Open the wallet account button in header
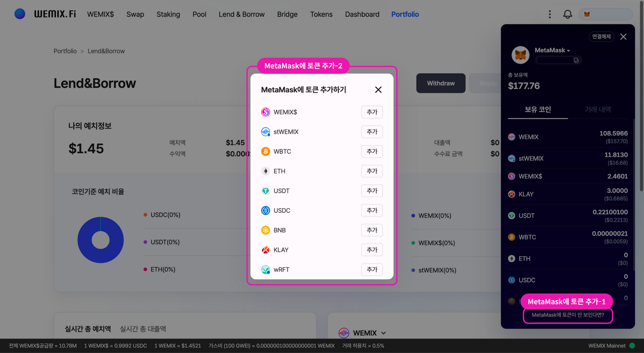Image resolution: width=644 pixels, height=353 pixels. [x=606, y=14]
